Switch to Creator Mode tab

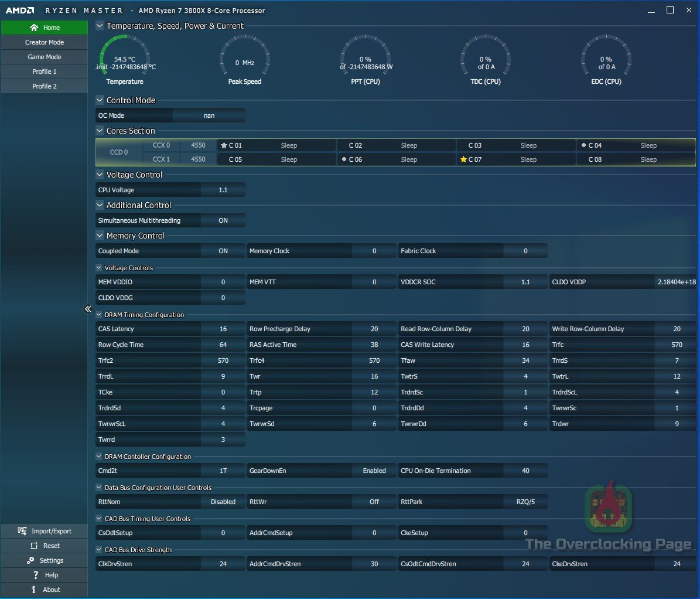[x=45, y=42]
